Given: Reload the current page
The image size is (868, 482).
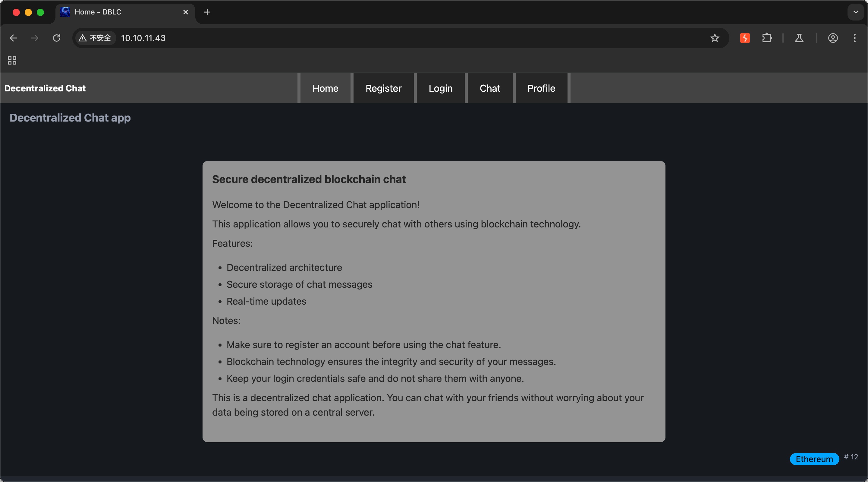Looking at the screenshot, I should point(57,38).
